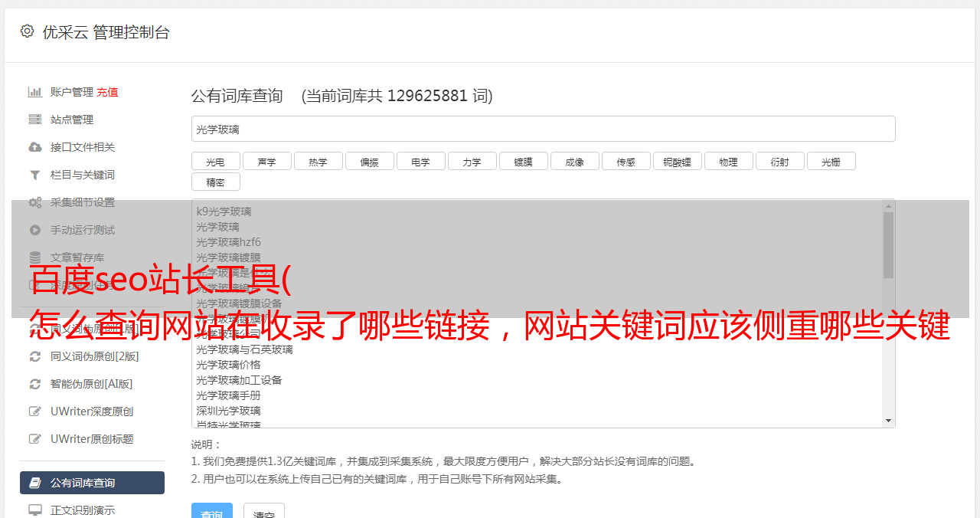This screenshot has height=518, width=980.
Task: Click 光学玻璃hzf6 in the results list
Action: click(228, 242)
